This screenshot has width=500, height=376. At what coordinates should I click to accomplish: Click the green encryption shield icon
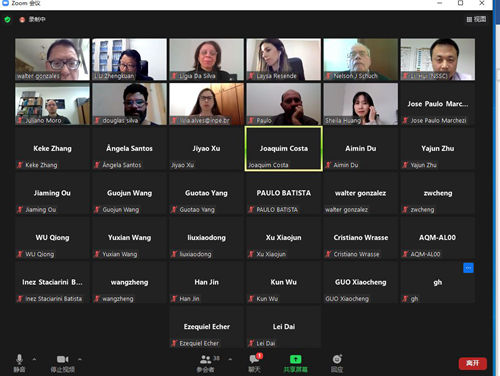7,19
